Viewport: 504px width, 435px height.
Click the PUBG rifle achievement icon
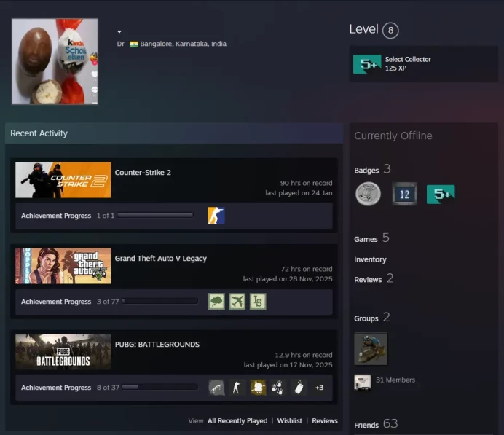[216, 388]
